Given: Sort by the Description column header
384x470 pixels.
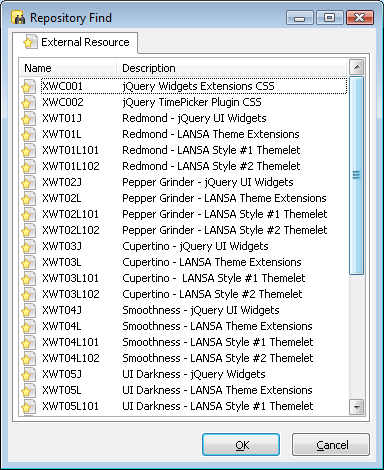Looking at the screenshot, I should (x=232, y=68).
